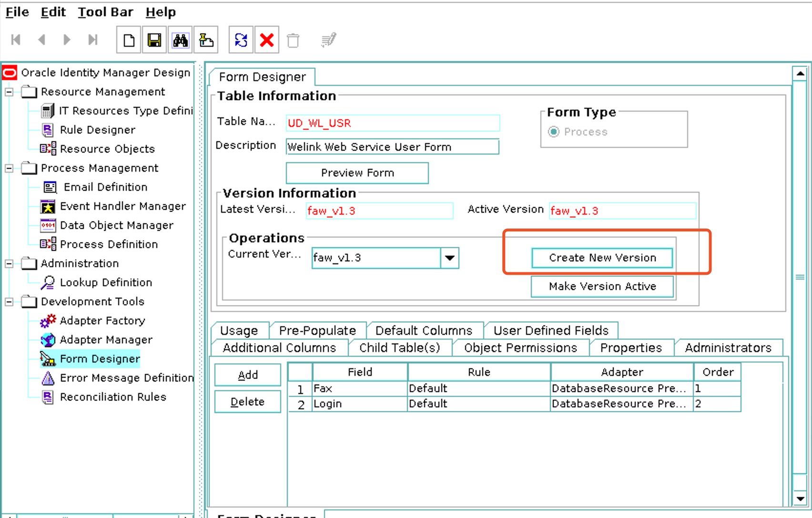The width and height of the screenshot is (812, 518).
Task: Save with the floppy disk icon
Action: (x=154, y=40)
